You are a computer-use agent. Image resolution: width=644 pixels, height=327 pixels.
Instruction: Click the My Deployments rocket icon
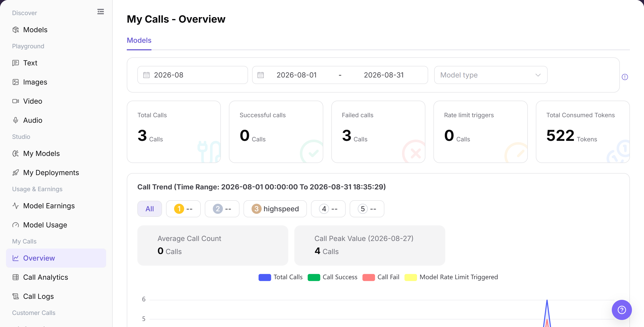[16, 173]
